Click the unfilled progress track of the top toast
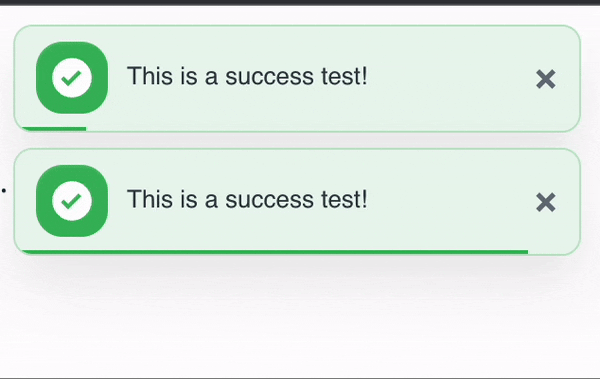600x379 pixels. (x=329, y=129)
